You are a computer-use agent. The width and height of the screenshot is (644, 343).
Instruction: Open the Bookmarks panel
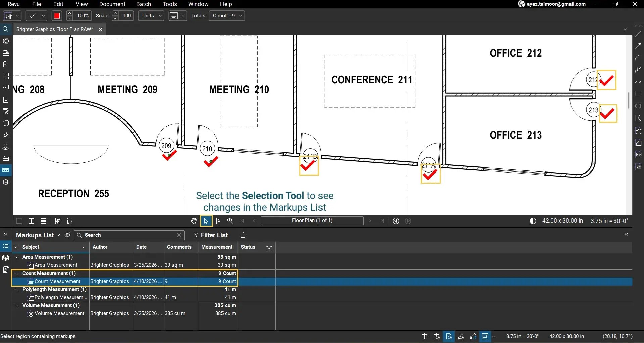point(6,64)
